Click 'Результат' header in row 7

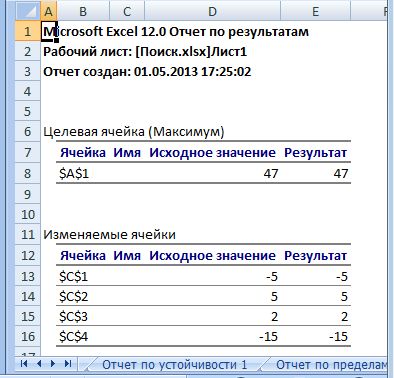point(315,153)
